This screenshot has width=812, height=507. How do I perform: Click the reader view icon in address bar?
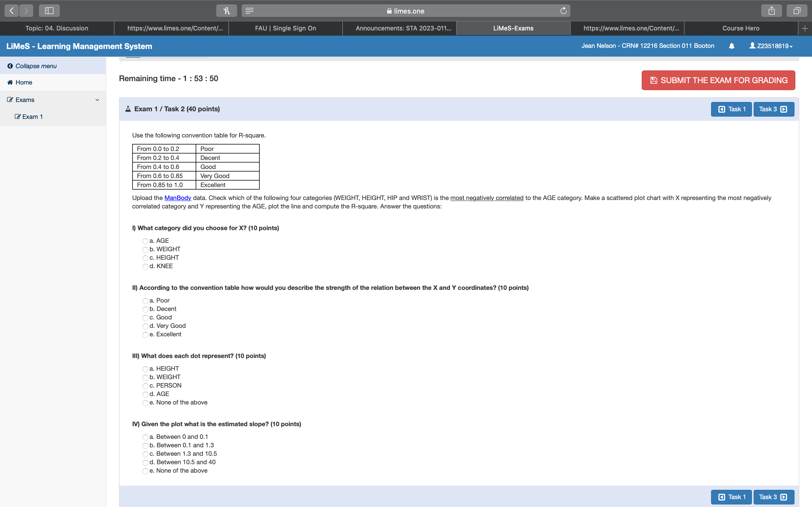pyautogui.click(x=250, y=10)
